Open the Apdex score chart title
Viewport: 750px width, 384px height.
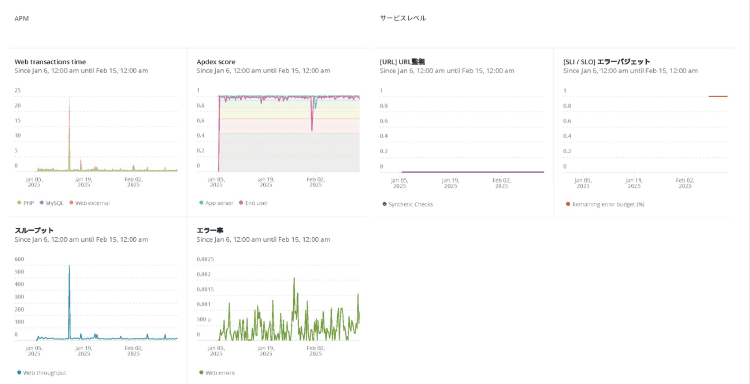[216, 62]
